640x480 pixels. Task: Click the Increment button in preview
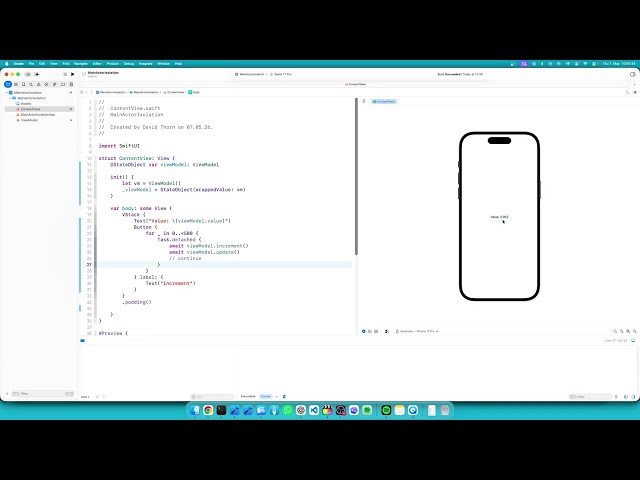pyautogui.click(x=499, y=223)
